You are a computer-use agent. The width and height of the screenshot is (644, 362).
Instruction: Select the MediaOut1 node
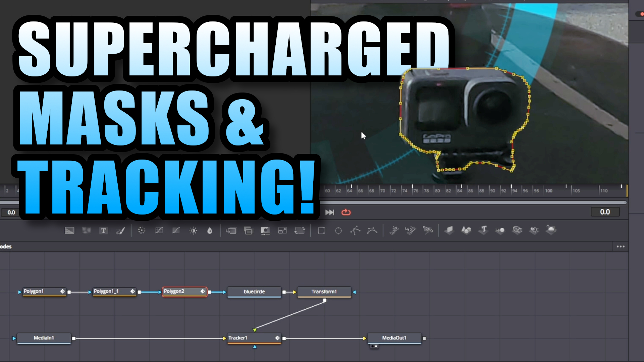pyautogui.click(x=394, y=338)
